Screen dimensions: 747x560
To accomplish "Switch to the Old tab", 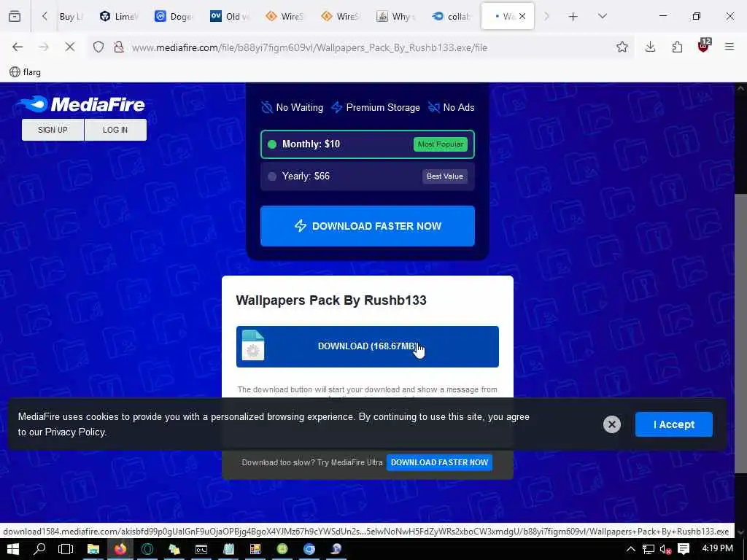I will 230,17.
